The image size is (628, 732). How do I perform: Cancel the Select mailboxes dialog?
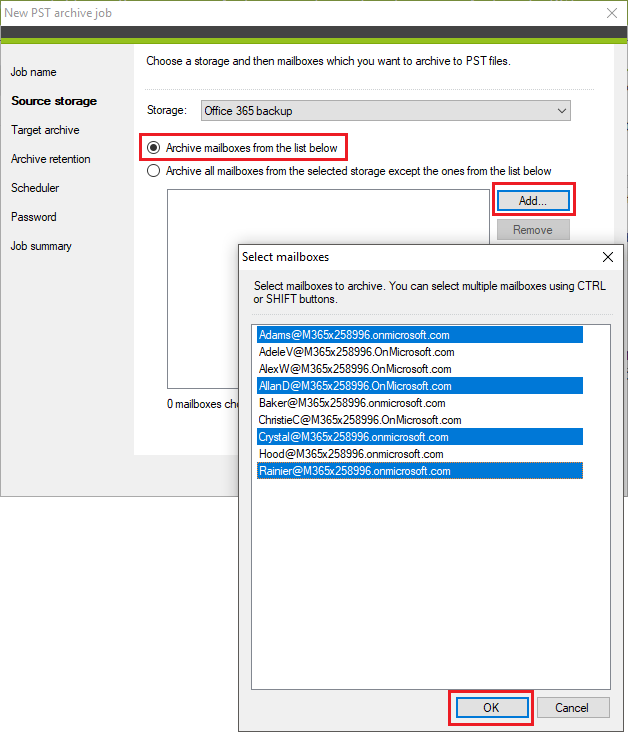[573, 708]
